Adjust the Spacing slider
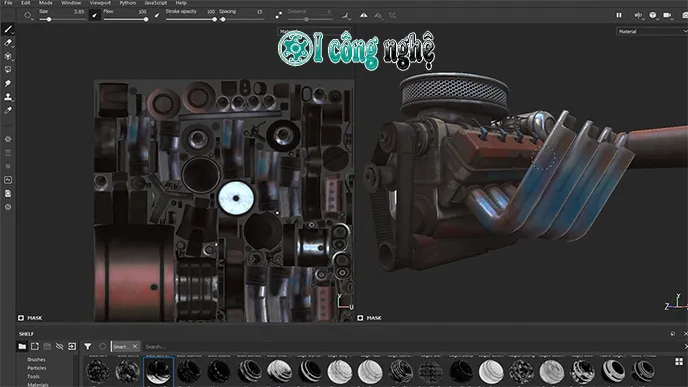This screenshot has height=387, width=688. [241, 19]
